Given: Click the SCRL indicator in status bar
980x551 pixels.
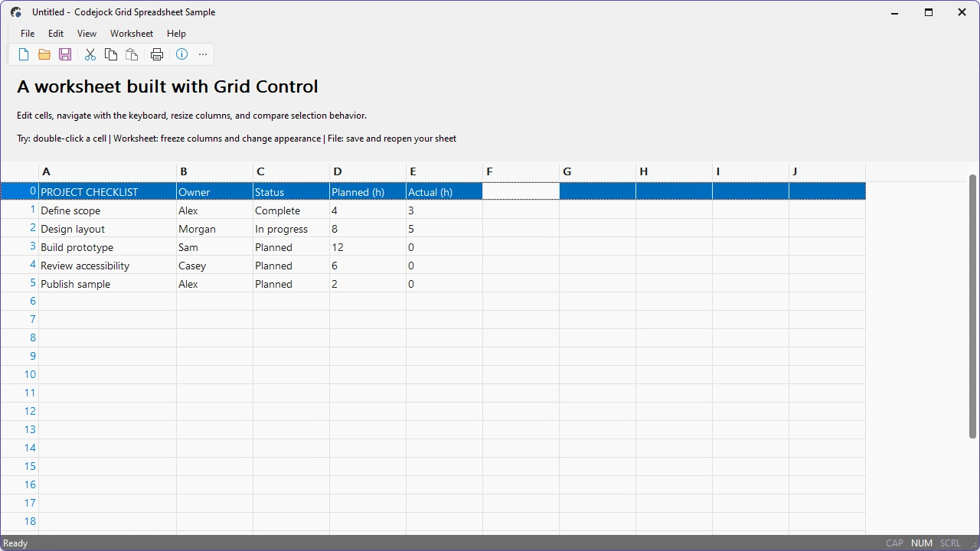Looking at the screenshot, I should 950,543.
